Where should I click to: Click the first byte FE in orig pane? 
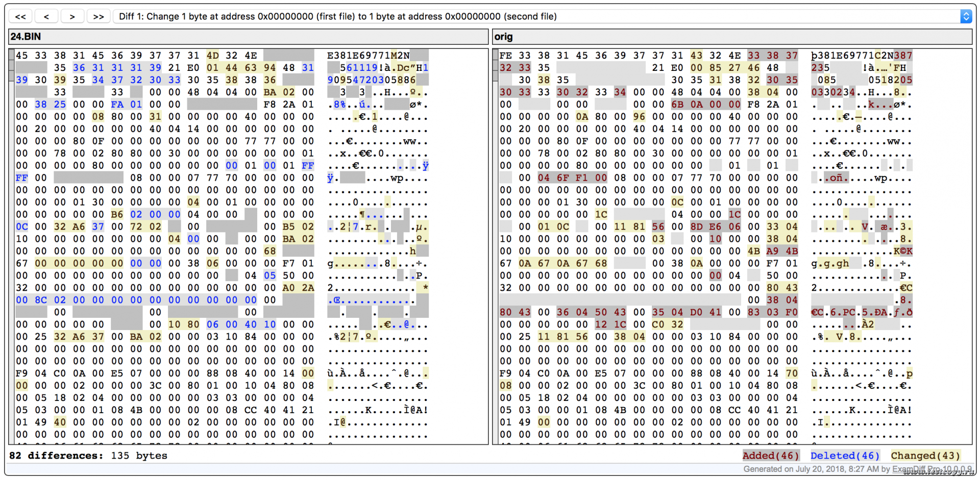pyautogui.click(x=505, y=56)
